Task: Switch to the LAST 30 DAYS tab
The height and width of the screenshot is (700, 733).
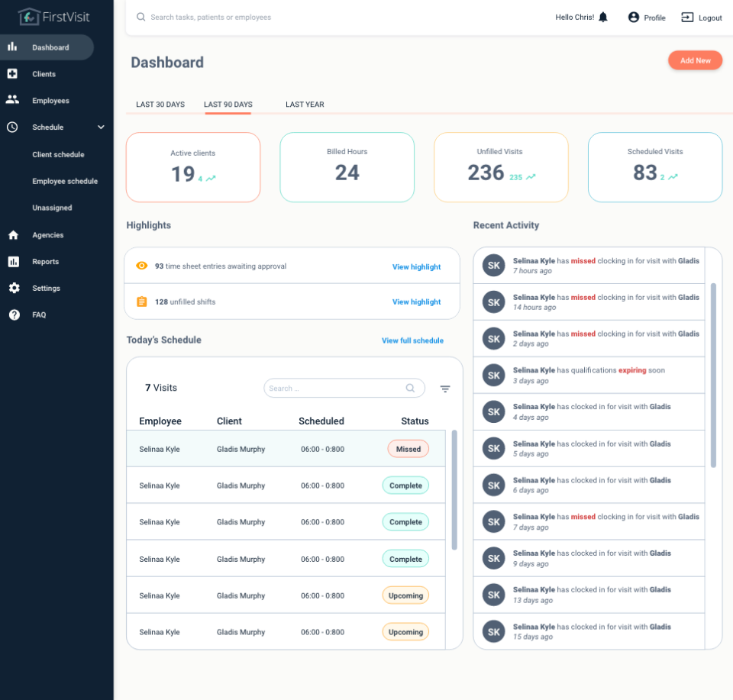Action: pos(160,104)
